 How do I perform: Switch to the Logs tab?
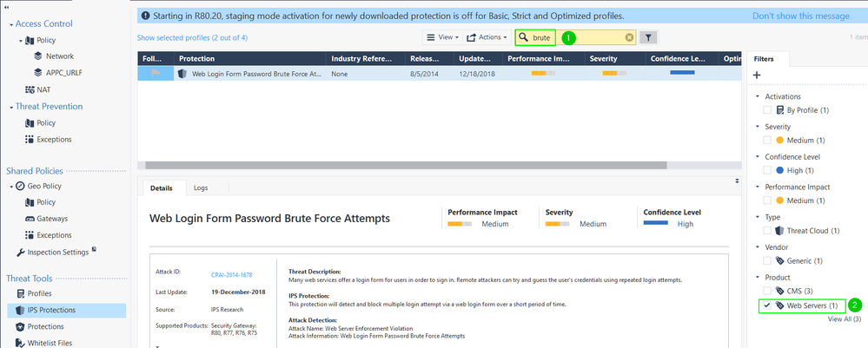point(201,187)
